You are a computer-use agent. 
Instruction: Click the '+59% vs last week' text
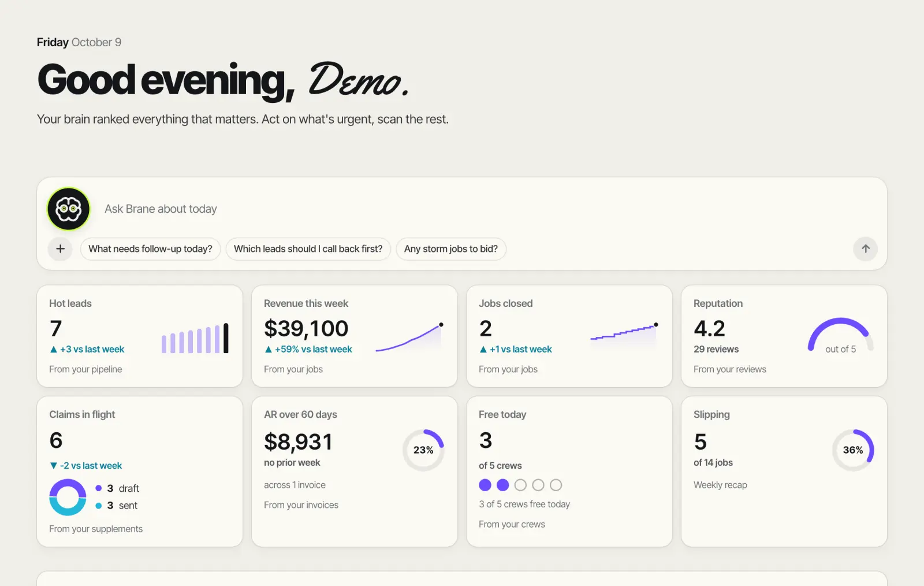pos(314,350)
